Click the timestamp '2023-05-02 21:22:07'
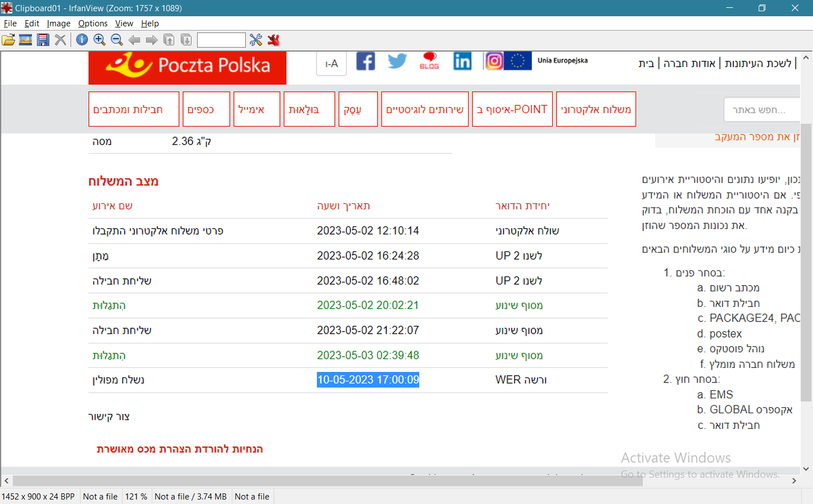The width and height of the screenshot is (813, 504). click(x=368, y=330)
